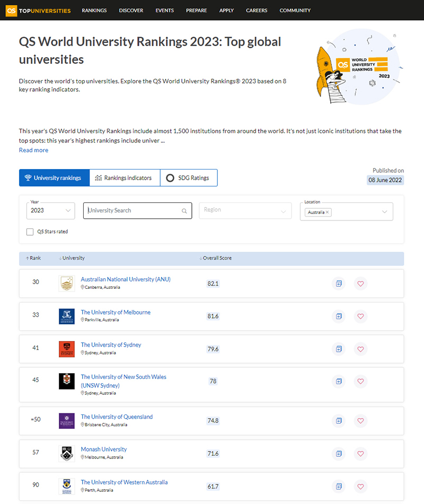Click the University of Western Australia logo
The width and height of the screenshot is (424, 504).
(67, 487)
